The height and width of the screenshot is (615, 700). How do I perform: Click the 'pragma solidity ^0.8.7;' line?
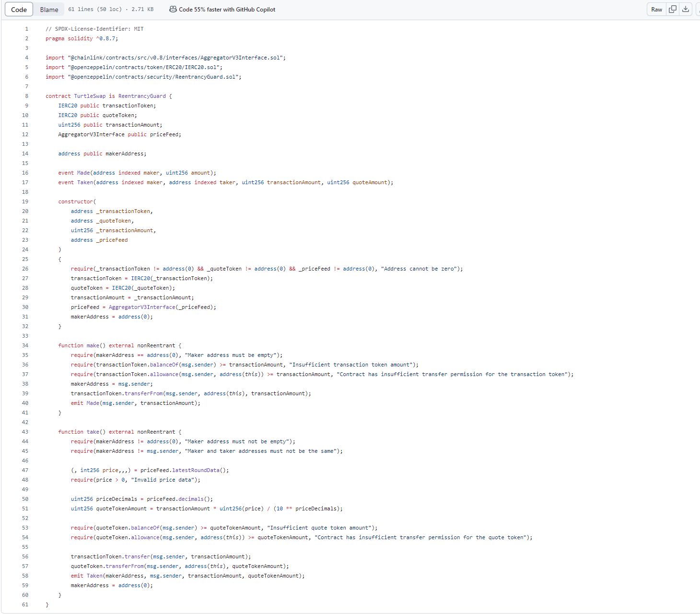click(82, 38)
